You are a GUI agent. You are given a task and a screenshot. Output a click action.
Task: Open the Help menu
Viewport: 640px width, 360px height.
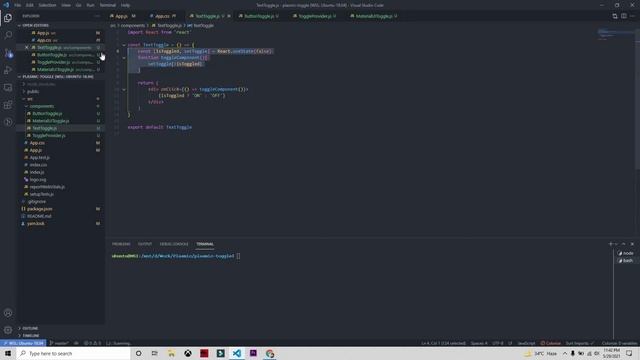125,5
